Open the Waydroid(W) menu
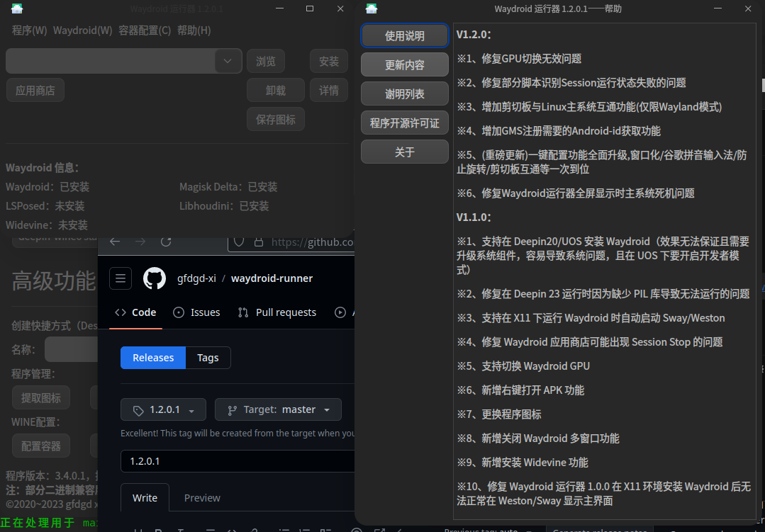This screenshot has height=532, width=765. pyautogui.click(x=82, y=30)
